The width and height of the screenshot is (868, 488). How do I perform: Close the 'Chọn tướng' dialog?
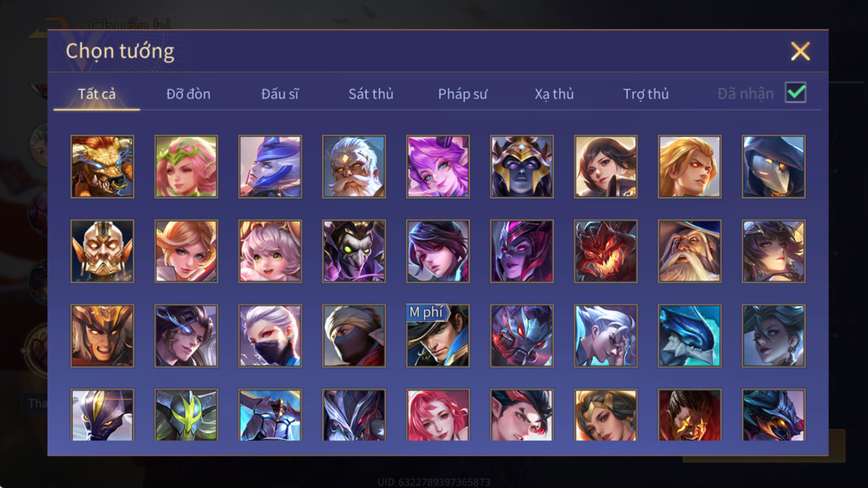tap(800, 51)
